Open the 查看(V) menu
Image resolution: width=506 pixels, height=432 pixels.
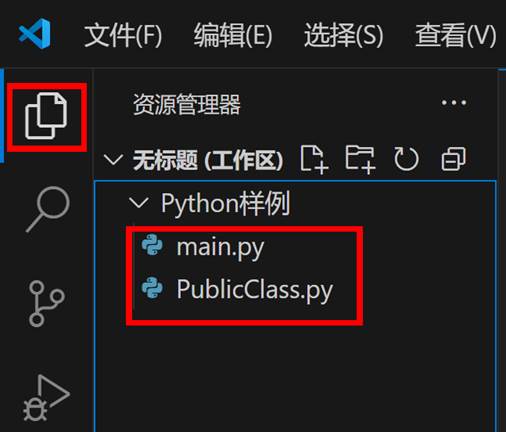pyautogui.click(x=456, y=35)
